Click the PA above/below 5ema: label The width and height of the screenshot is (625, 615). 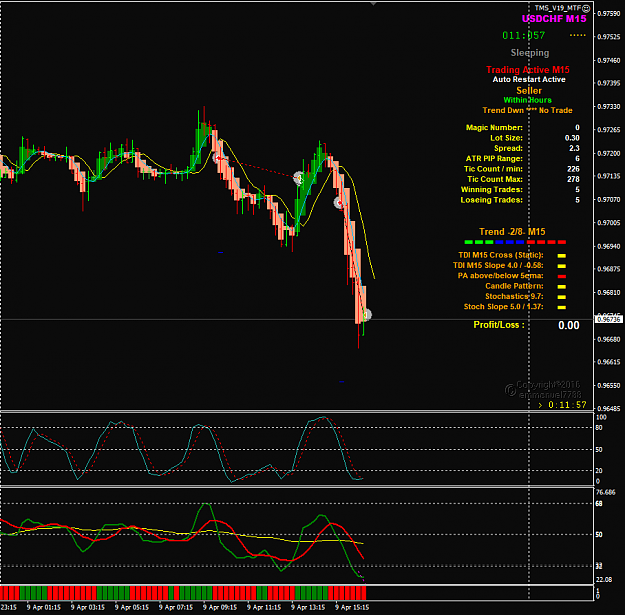(501, 276)
